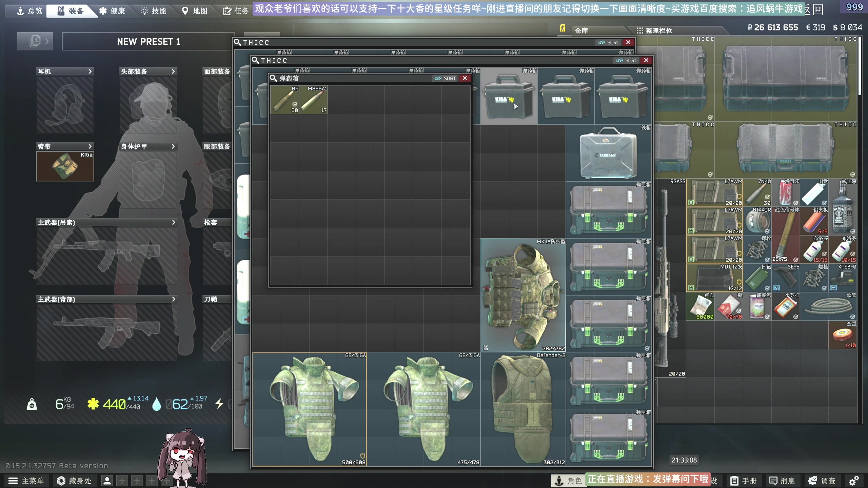Open the 地图 map tab
868x488 pixels.
click(x=195, y=11)
